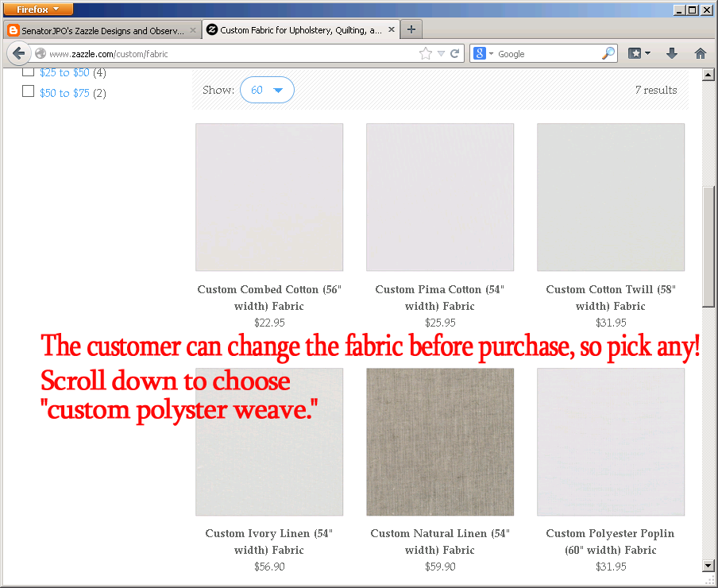
Task: Expand the Bookmarks button dropdown arrow
Action: (x=647, y=53)
